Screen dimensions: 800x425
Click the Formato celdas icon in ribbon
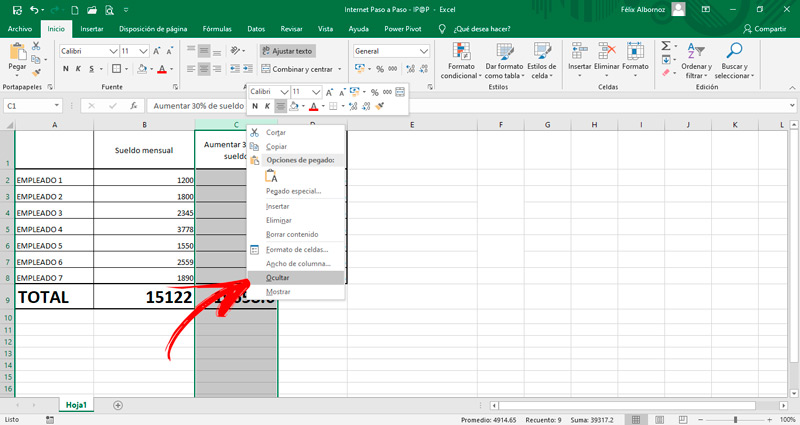pyautogui.click(x=635, y=51)
